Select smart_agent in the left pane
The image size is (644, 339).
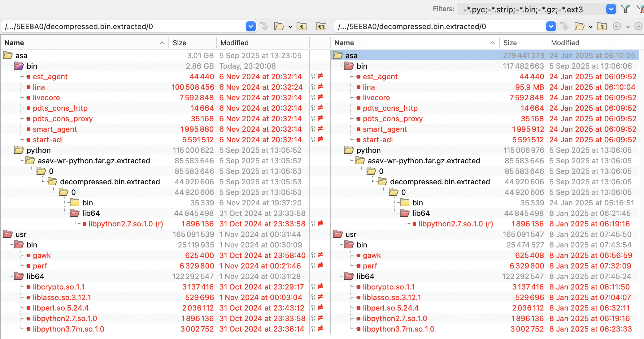coord(55,129)
